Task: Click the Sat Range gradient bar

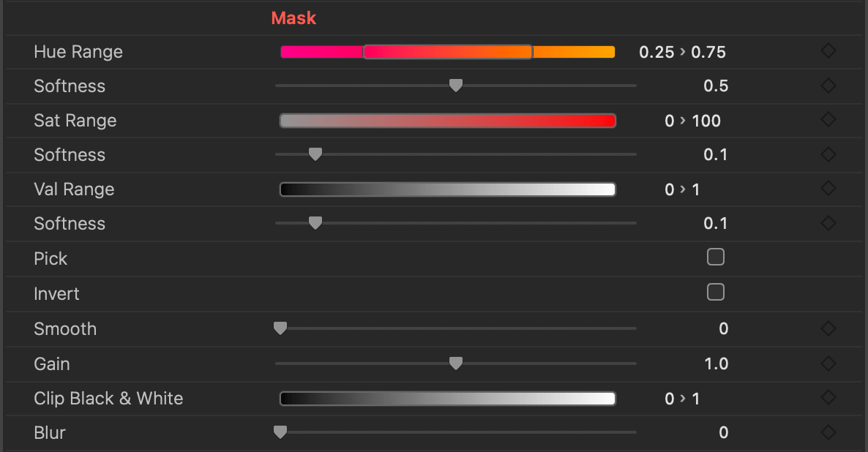Action: tap(447, 121)
